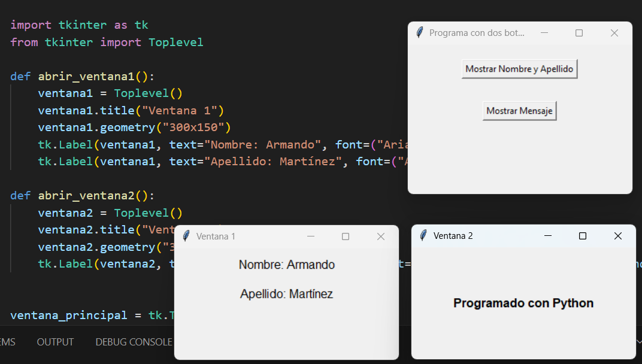Image resolution: width=642 pixels, height=364 pixels.
Task: Switch to the OUTPUT panel tab
Action: tap(55, 342)
